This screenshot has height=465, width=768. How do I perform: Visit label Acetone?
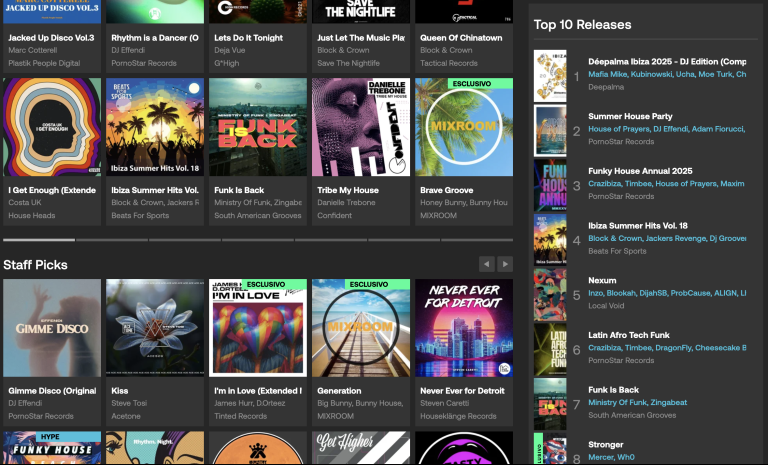126,416
